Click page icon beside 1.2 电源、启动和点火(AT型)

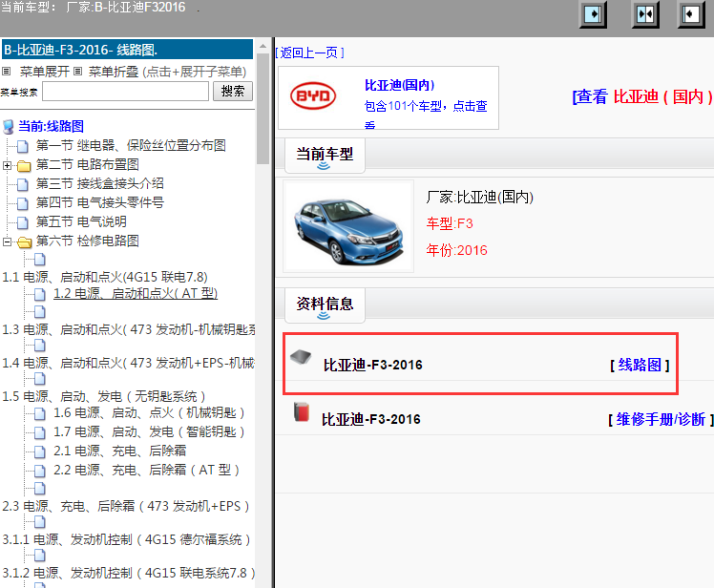(40, 294)
